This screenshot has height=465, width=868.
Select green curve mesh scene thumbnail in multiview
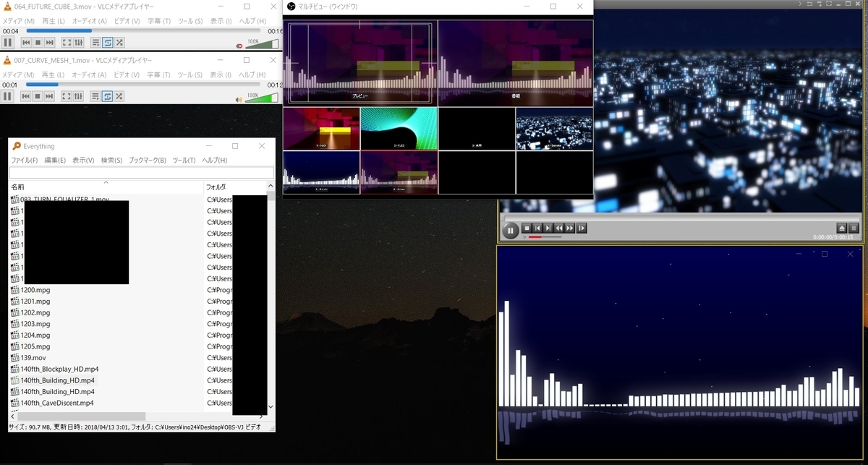pyautogui.click(x=399, y=129)
